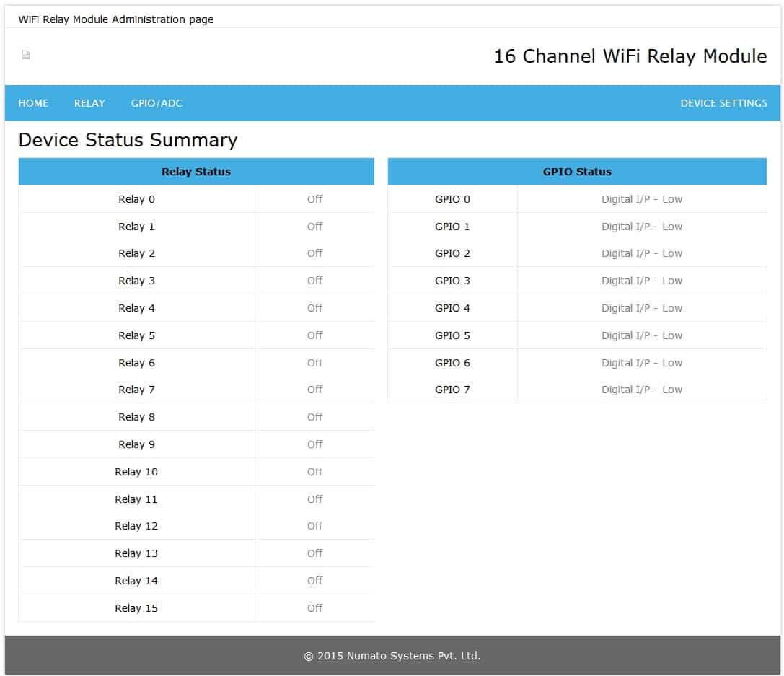Image resolution: width=784 pixels, height=676 pixels.
Task: Open the GPIO/ADC navigation item
Action: coord(157,103)
